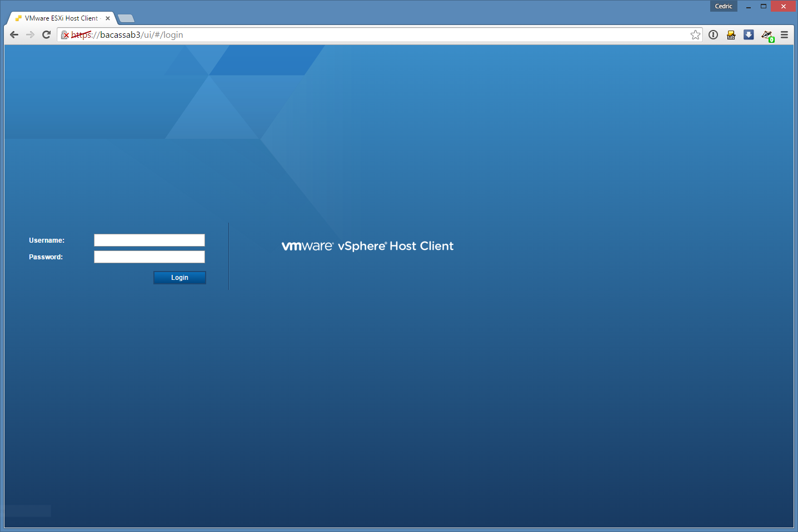The height and width of the screenshot is (532, 798).
Task: Select the VMware ESXi Host Client tab
Action: click(61, 18)
